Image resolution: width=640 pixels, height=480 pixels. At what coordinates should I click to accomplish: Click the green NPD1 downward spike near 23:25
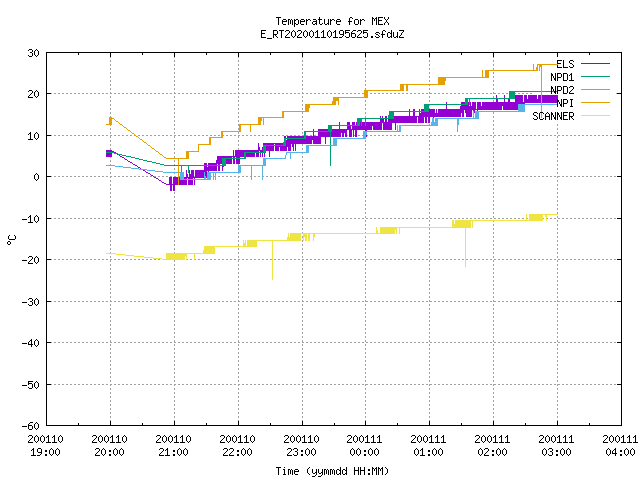pyautogui.click(x=331, y=146)
